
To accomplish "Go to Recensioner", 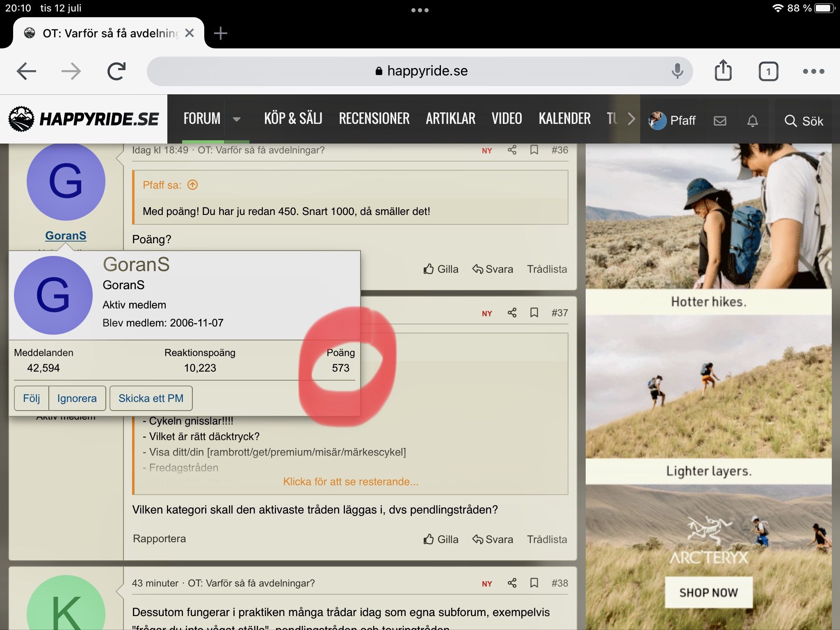I will 374,119.
